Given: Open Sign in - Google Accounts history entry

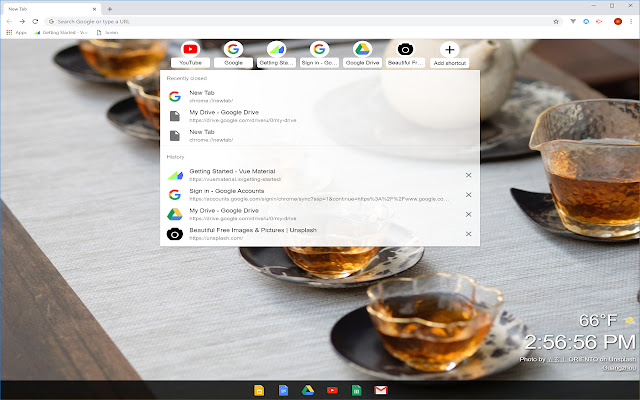Looking at the screenshot, I should click(320, 195).
